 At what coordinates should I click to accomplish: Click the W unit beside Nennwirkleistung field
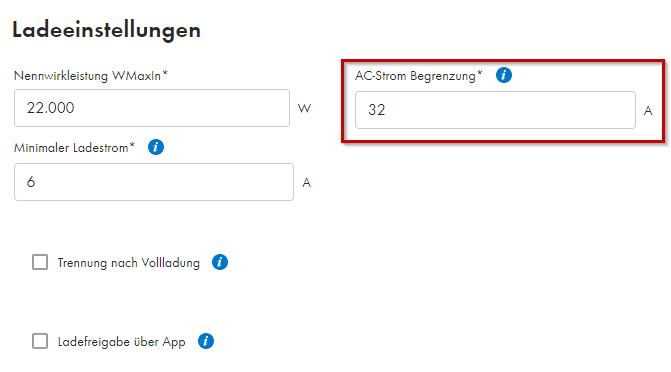click(304, 108)
